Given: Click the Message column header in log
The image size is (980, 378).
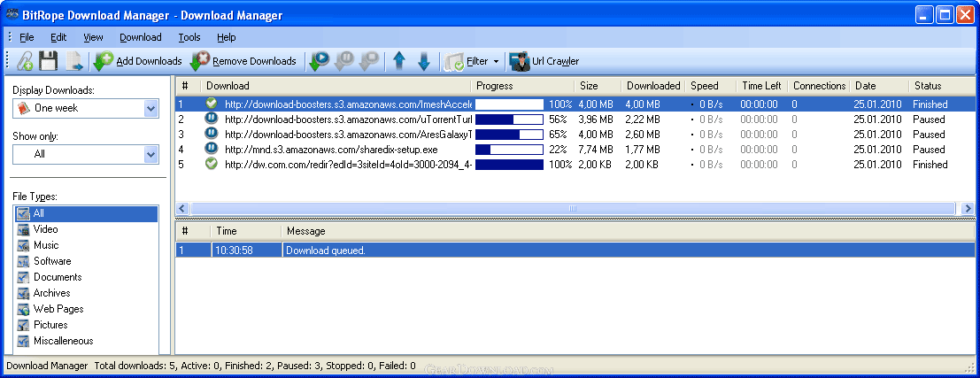Looking at the screenshot, I should [x=629, y=231].
